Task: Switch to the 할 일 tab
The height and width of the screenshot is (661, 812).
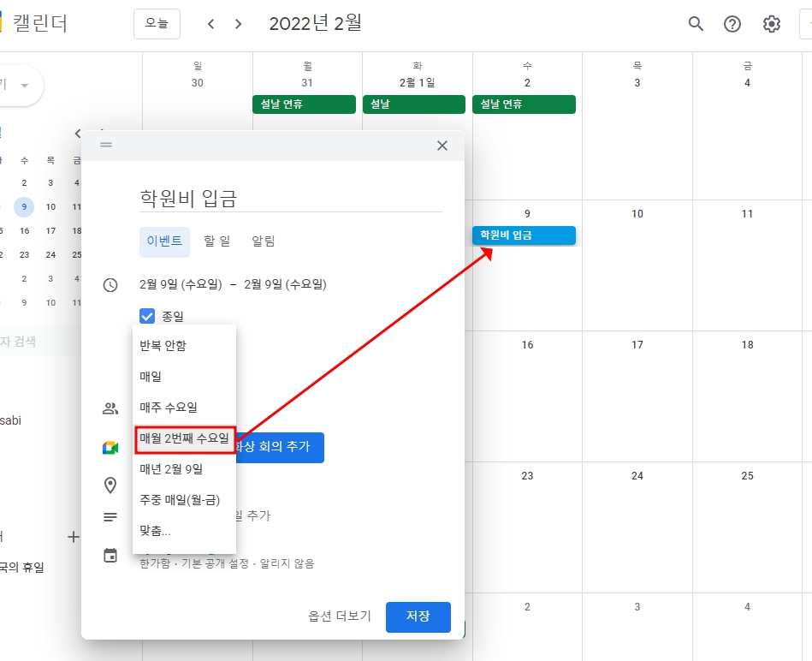Action: point(216,241)
